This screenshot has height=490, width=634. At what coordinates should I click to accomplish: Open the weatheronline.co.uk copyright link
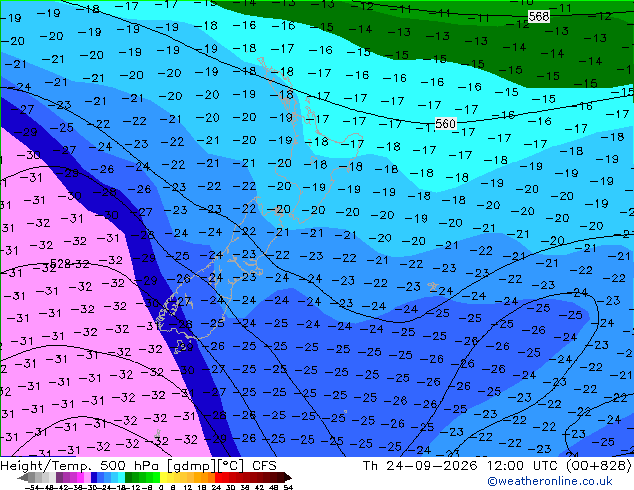click(550, 481)
